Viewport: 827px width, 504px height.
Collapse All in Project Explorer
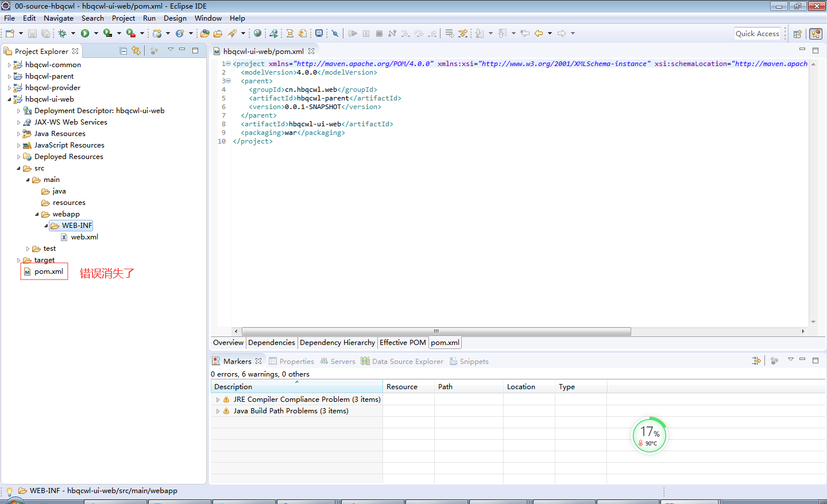pos(123,51)
